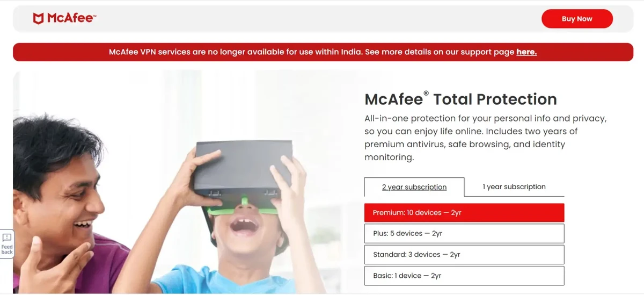Click the All-in-one protection description paragraph
The width and height of the screenshot is (644, 295).
coord(485,138)
